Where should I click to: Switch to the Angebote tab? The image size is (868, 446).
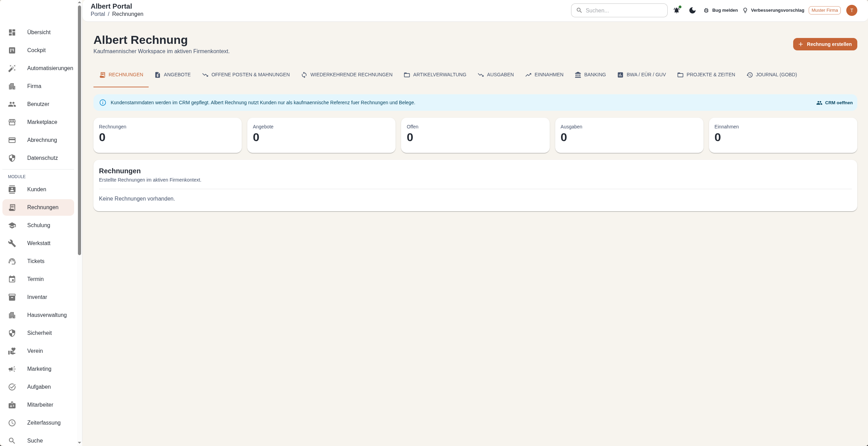(x=172, y=75)
